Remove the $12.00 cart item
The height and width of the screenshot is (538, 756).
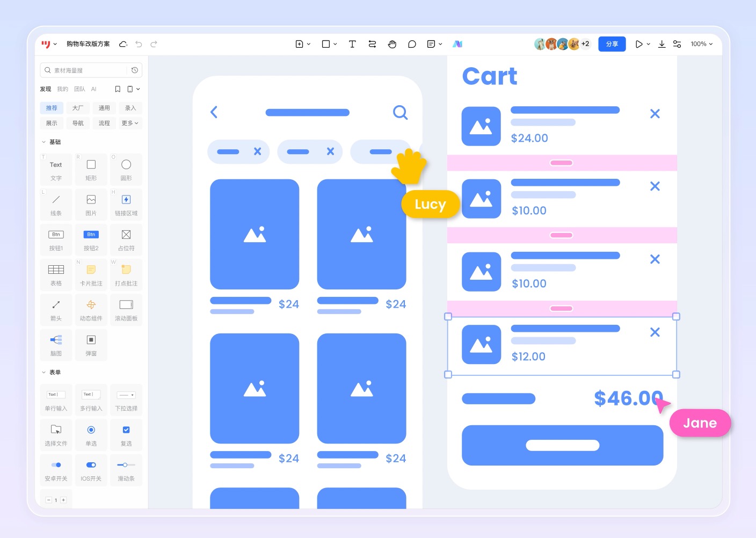pyautogui.click(x=655, y=332)
